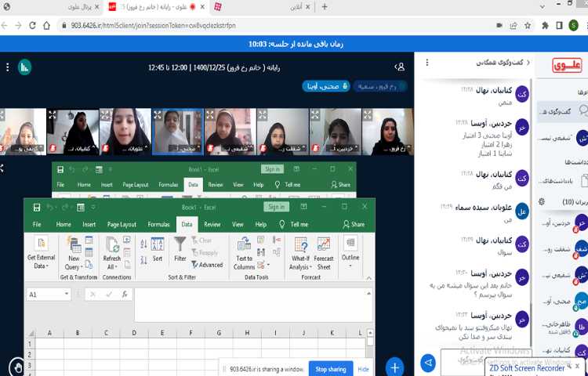Image resolution: width=588 pixels, height=376 pixels.
Task: Open Name Box dropdown showing A1
Action: pyautogui.click(x=67, y=295)
